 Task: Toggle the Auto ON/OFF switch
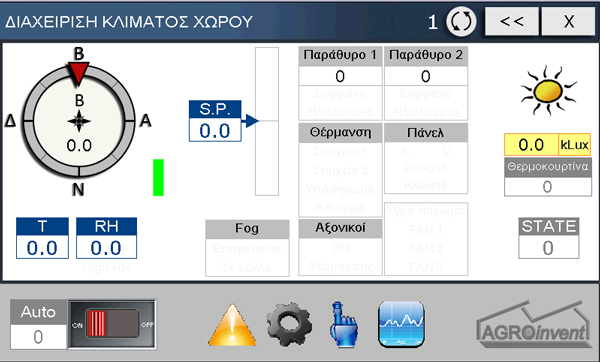[112, 324]
